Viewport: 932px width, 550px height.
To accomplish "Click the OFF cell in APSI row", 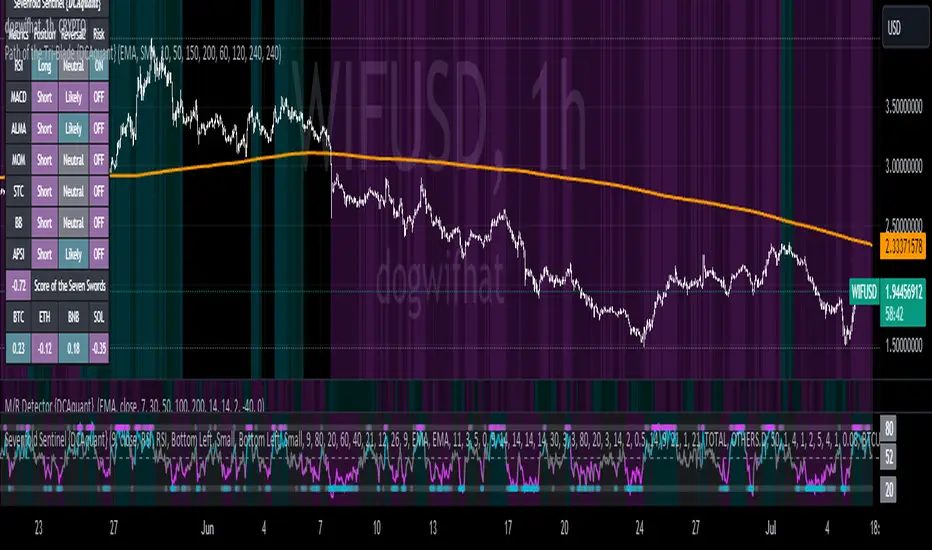I will coord(99,254).
